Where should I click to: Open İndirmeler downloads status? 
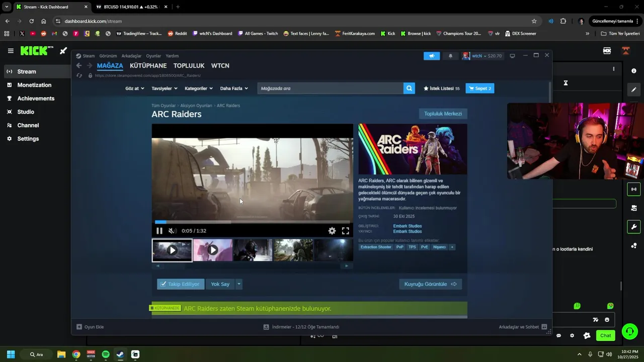click(x=301, y=327)
